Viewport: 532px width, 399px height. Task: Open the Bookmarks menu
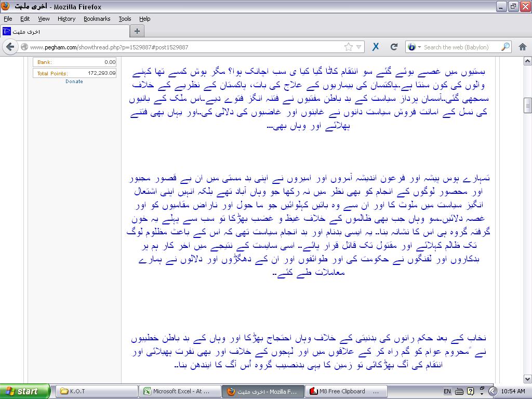coord(97,19)
